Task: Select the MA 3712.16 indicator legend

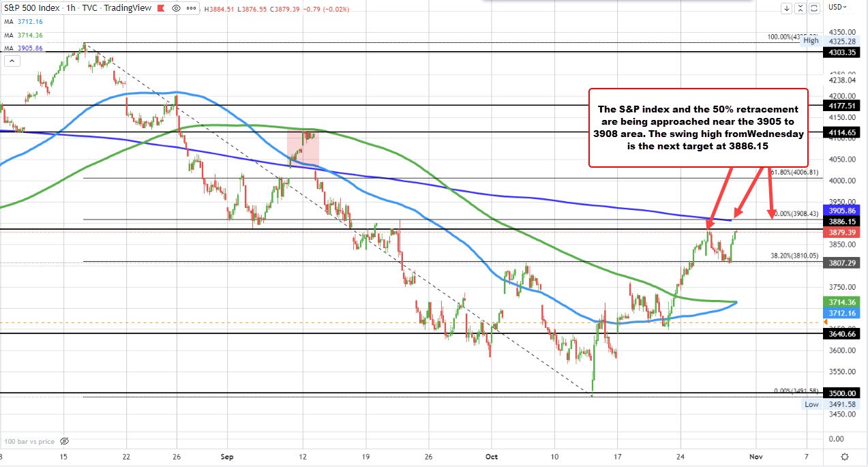Action: [x=24, y=22]
